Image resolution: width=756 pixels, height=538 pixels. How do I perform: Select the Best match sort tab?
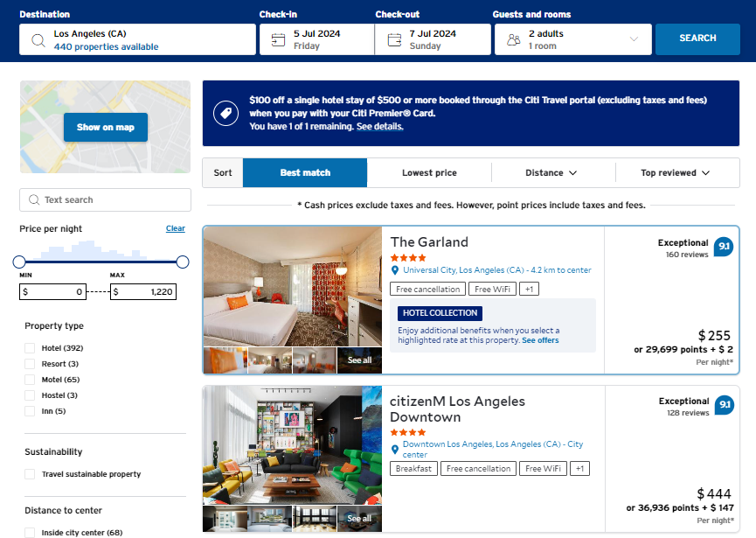[305, 172]
